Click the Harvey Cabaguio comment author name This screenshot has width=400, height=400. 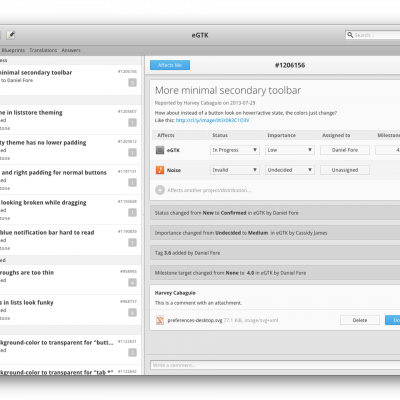click(x=175, y=293)
